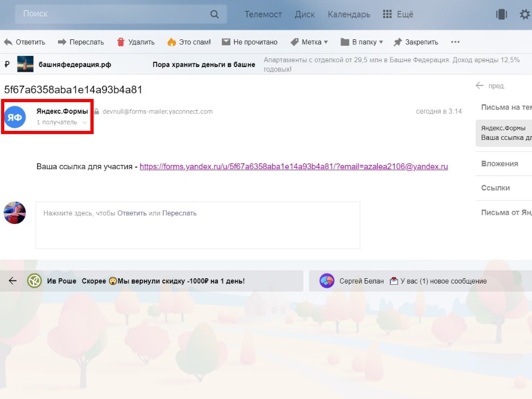The image size is (532, 399).
Task: Click the quick reply text box
Action: (x=198, y=225)
